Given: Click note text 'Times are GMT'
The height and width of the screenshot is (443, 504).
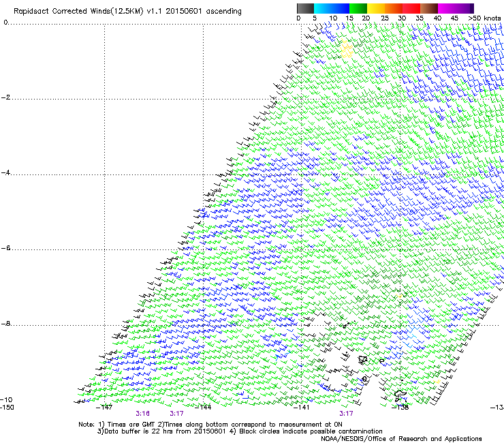Looking at the screenshot, I should click(131, 425).
